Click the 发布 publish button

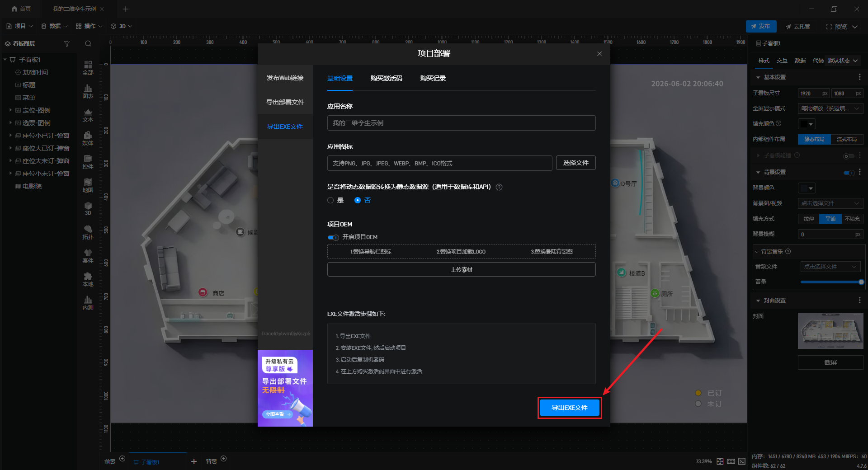pyautogui.click(x=761, y=26)
